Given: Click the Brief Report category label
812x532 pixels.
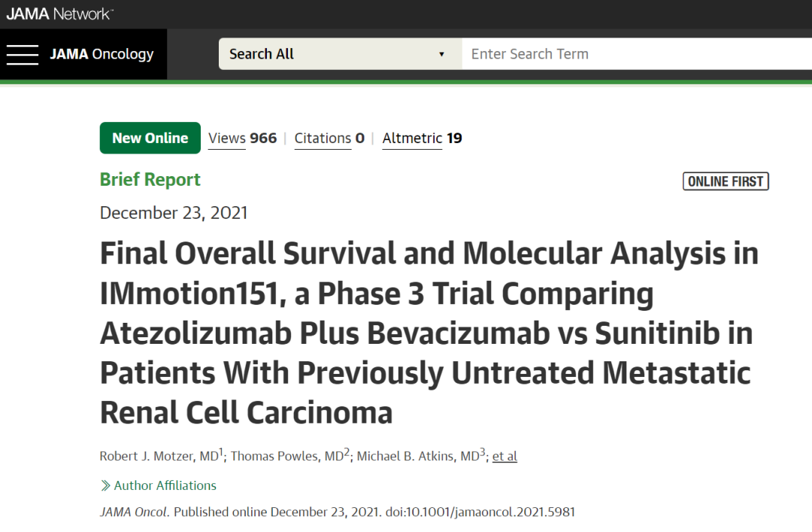Looking at the screenshot, I should (150, 180).
